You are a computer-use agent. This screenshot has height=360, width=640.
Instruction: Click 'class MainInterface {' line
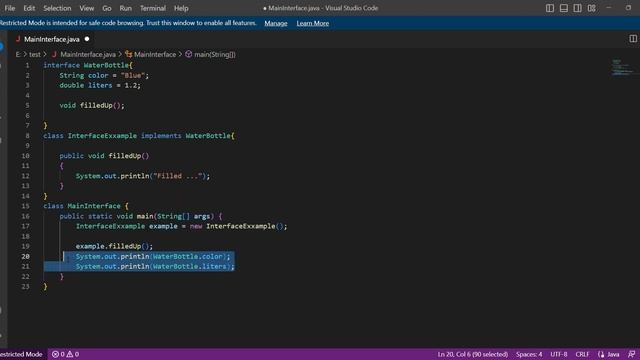[x=86, y=206]
